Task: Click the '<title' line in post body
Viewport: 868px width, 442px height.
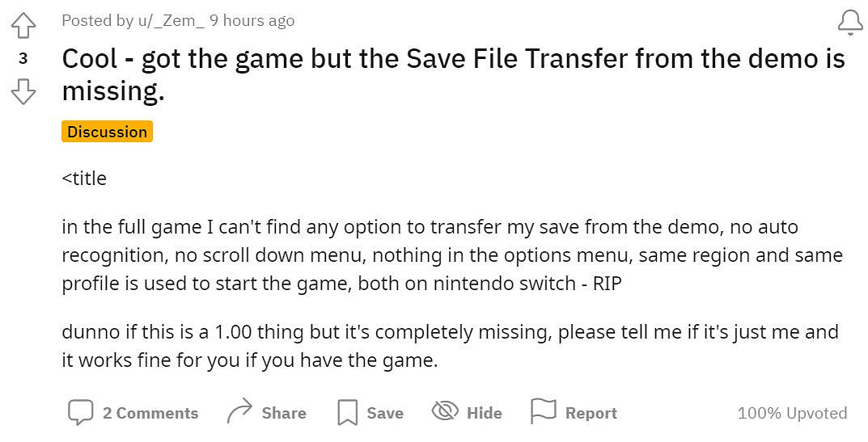Action: (x=84, y=178)
